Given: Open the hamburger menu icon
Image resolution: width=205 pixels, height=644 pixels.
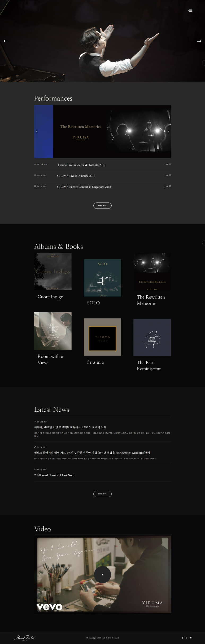Looking at the screenshot, I should pyautogui.click(x=190, y=11).
